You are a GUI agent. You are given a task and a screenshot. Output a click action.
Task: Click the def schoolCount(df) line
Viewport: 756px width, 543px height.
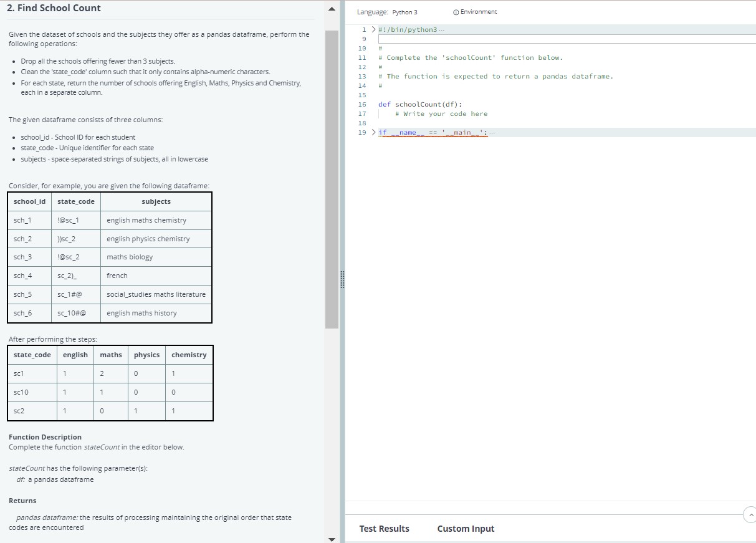point(420,104)
